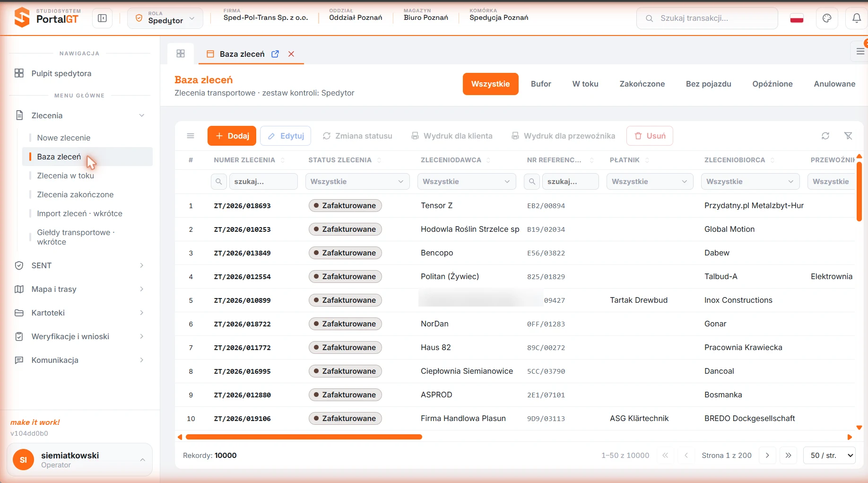
Task: Expand the siemiatkowski user menu
Action: tap(79, 460)
